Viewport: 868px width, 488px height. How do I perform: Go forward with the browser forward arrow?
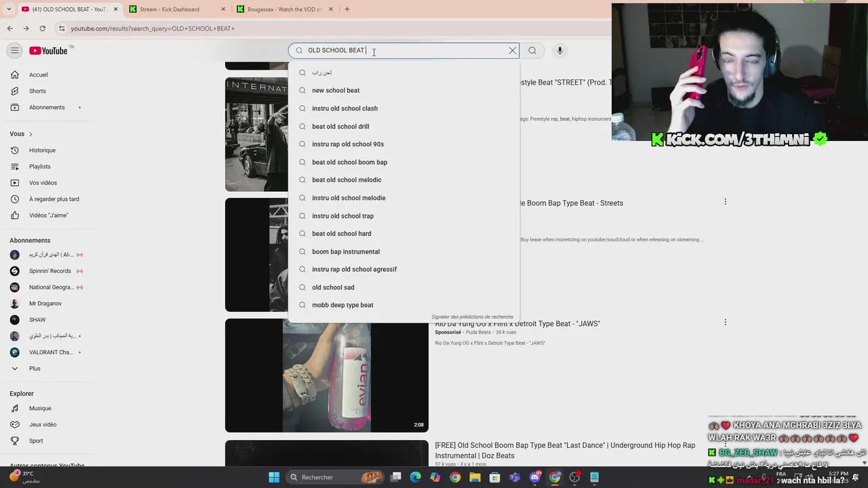[26, 28]
